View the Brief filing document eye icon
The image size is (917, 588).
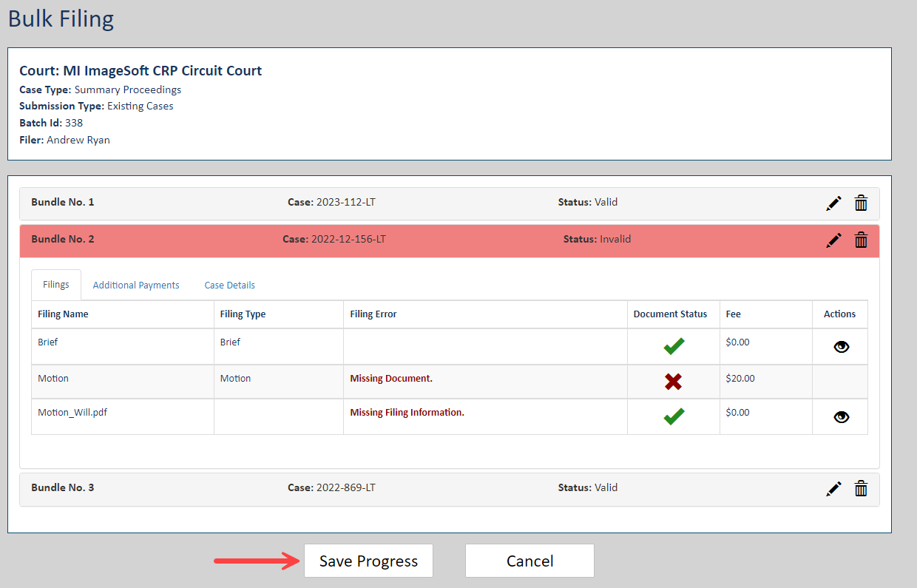point(841,347)
